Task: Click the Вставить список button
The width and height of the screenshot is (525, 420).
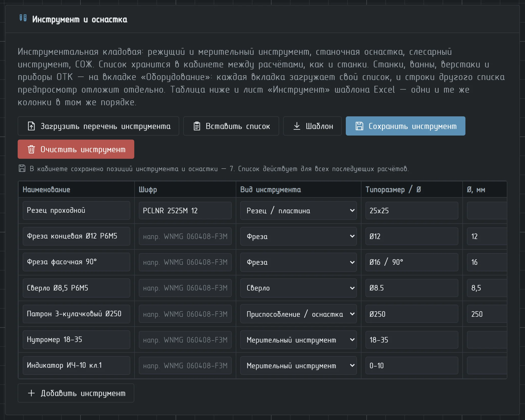Action: pyautogui.click(x=231, y=126)
